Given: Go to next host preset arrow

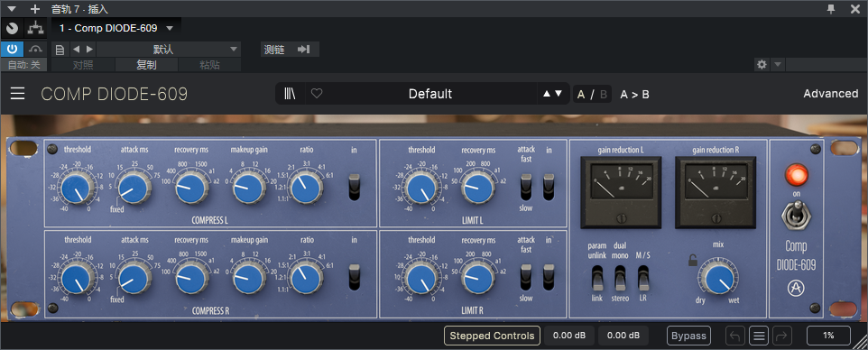Looking at the screenshot, I should click(89, 50).
